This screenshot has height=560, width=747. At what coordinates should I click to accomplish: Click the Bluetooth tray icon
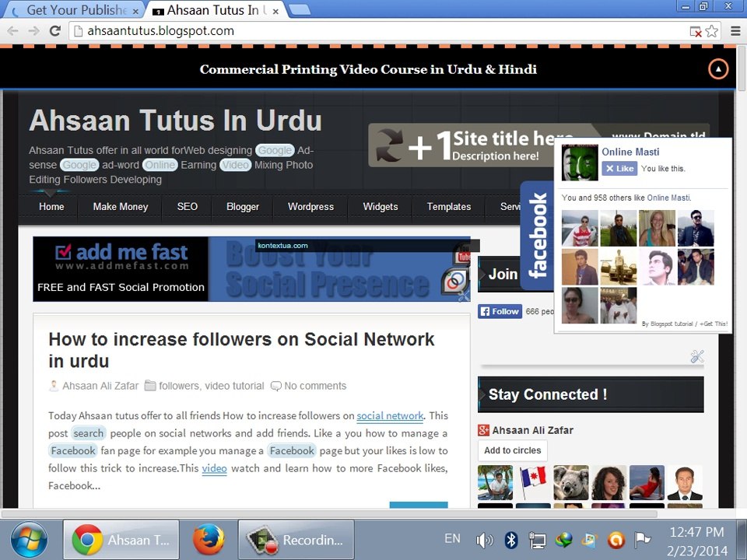pyautogui.click(x=511, y=540)
